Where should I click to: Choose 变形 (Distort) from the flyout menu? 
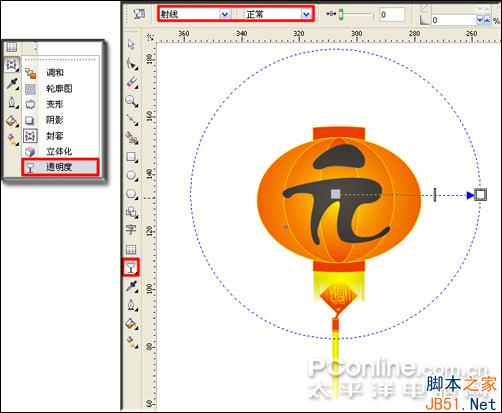point(61,104)
